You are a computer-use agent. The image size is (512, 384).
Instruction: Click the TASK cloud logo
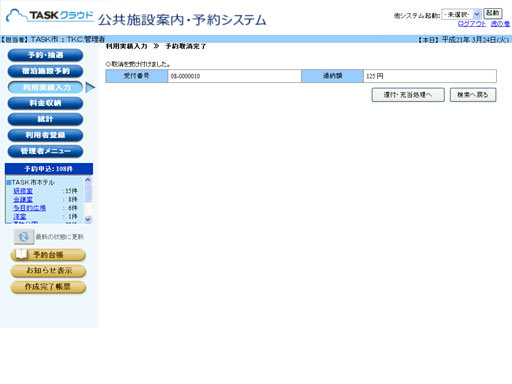pyautogui.click(x=50, y=15)
